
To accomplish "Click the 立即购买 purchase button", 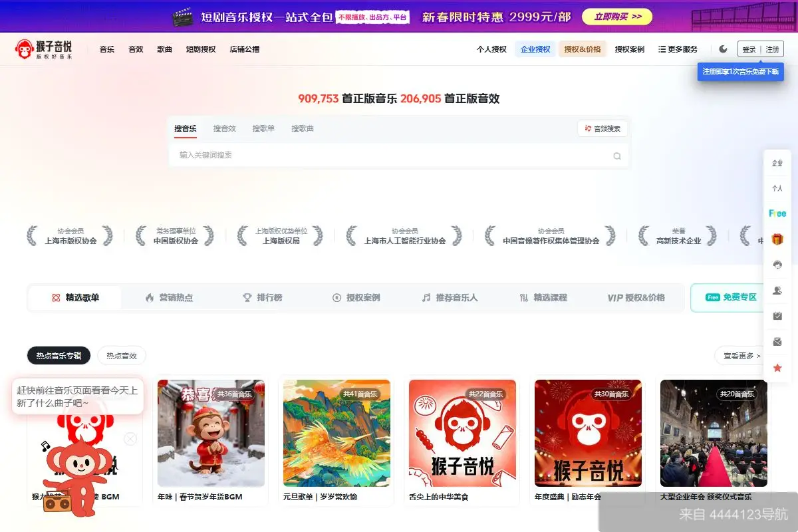I will pyautogui.click(x=616, y=16).
